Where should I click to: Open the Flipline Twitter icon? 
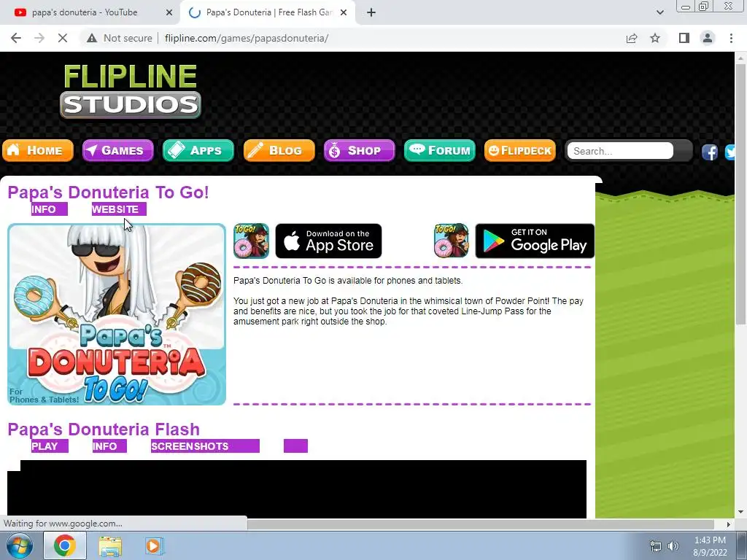(x=729, y=152)
